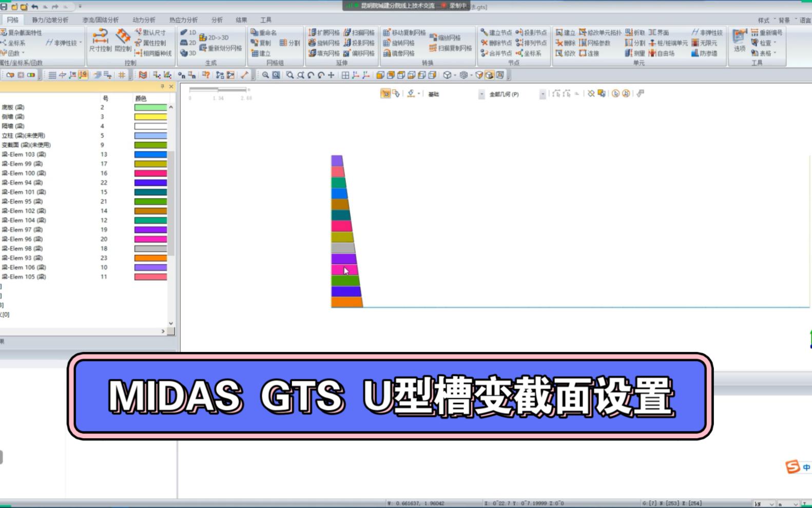This screenshot has height=508, width=812.
Task: Click 重新编号 renumber tool
Action: coord(767,32)
